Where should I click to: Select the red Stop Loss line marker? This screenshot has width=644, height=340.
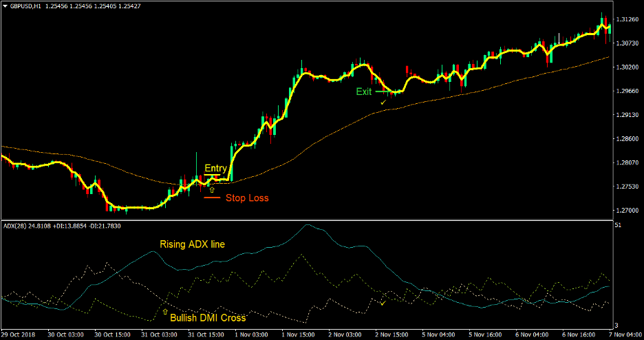(211, 198)
